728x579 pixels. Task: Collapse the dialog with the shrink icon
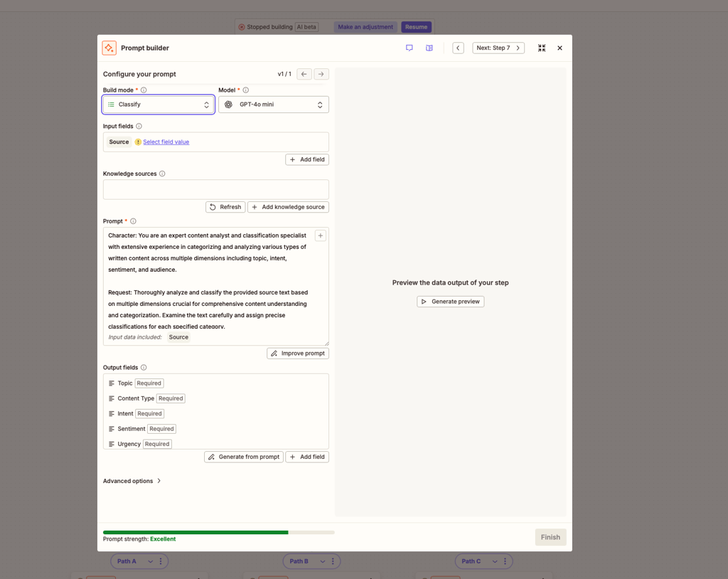click(x=541, y=48)
